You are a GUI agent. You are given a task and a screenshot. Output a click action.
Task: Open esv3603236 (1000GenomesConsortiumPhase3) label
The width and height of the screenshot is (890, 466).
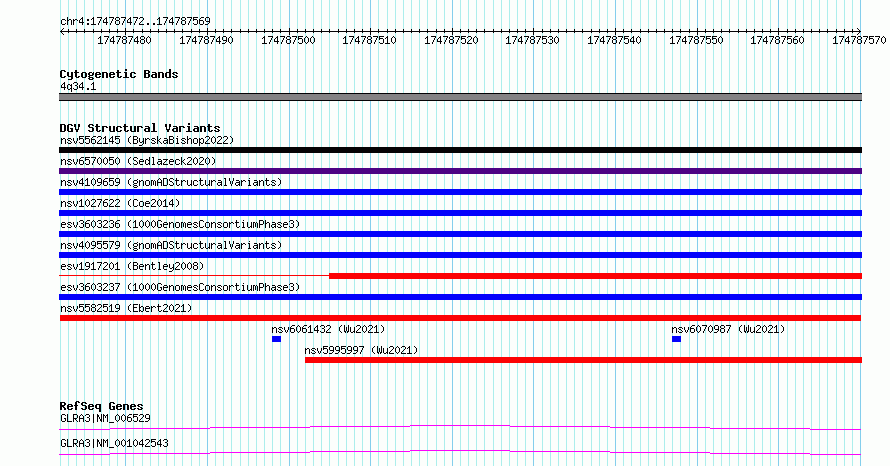[x=180, y=224]
